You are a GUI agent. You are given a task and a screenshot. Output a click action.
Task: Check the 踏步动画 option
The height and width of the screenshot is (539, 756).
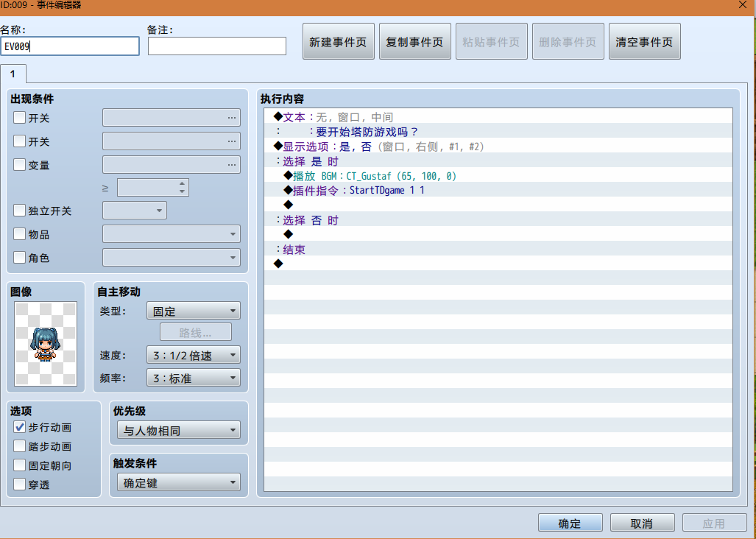pyautogui.click(x=19, y=446)
